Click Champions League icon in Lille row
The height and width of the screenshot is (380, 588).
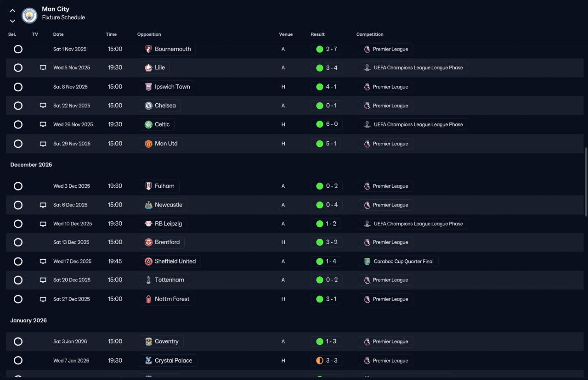[x=367, y=68]
